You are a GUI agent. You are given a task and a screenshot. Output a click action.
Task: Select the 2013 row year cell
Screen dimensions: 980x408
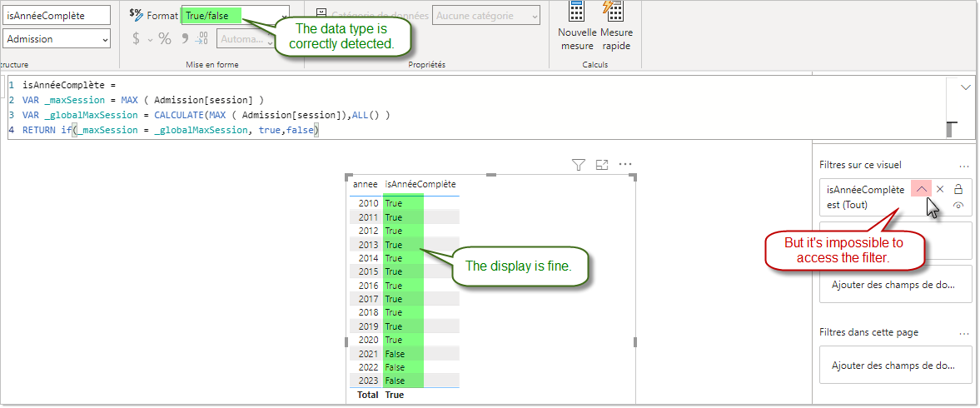(x=369, y=244)
